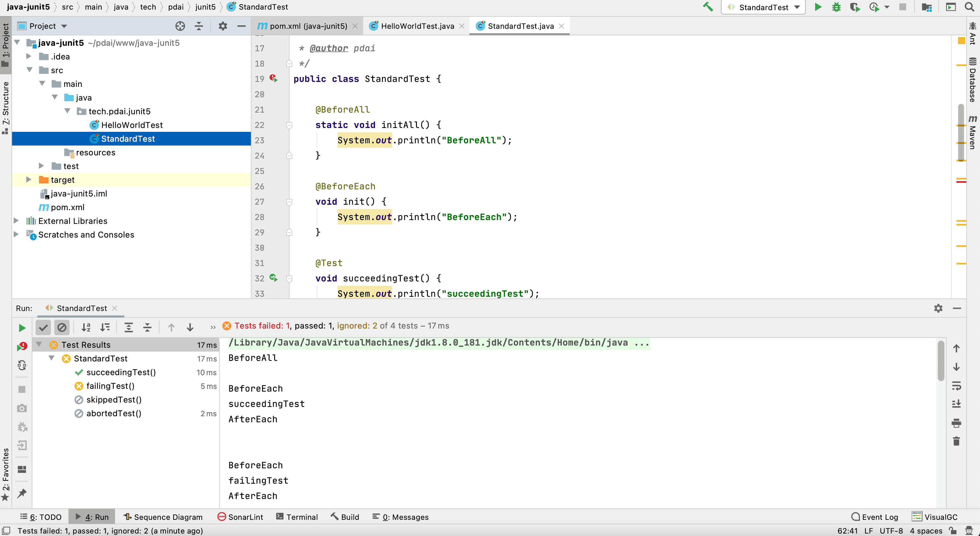Open the Terminal tool window tab
Screen dimensions: 980x536
point(297,517)
